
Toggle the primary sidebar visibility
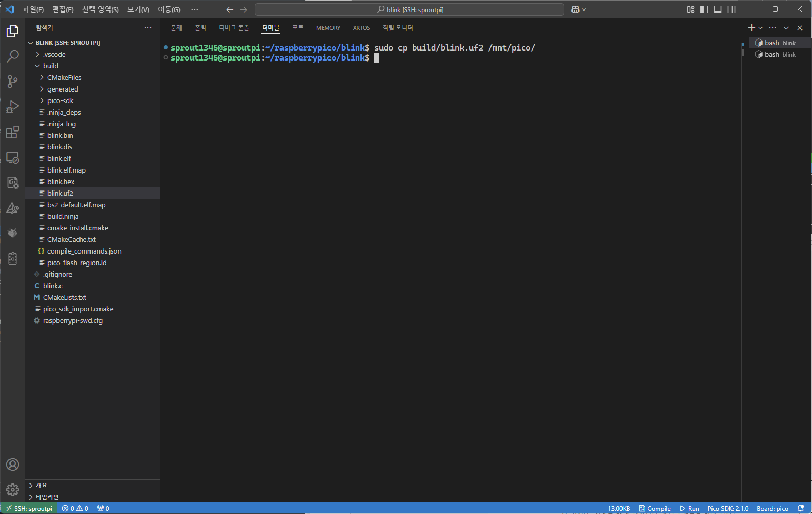[704, 9]
